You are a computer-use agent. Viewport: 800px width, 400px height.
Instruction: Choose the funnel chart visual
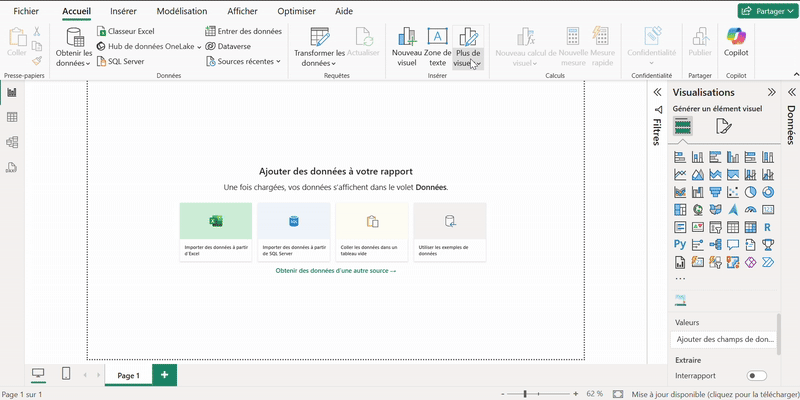pos(715,192)
